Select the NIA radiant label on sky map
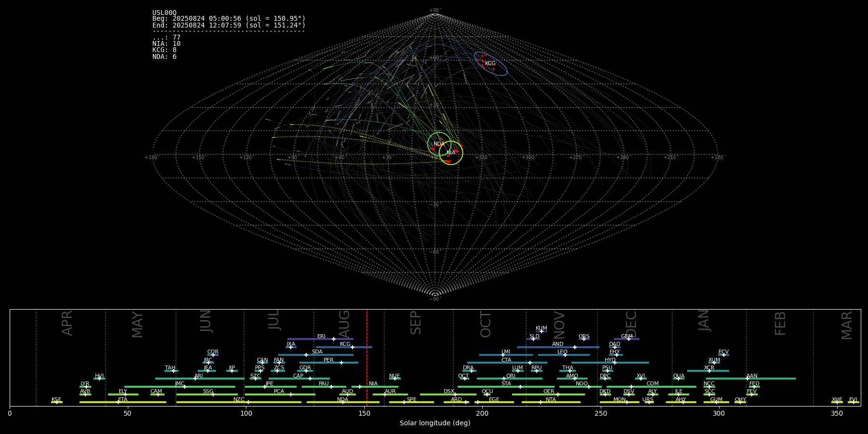Screen dimensions: 868x434 pyautogui.click(x=451, y=153)
